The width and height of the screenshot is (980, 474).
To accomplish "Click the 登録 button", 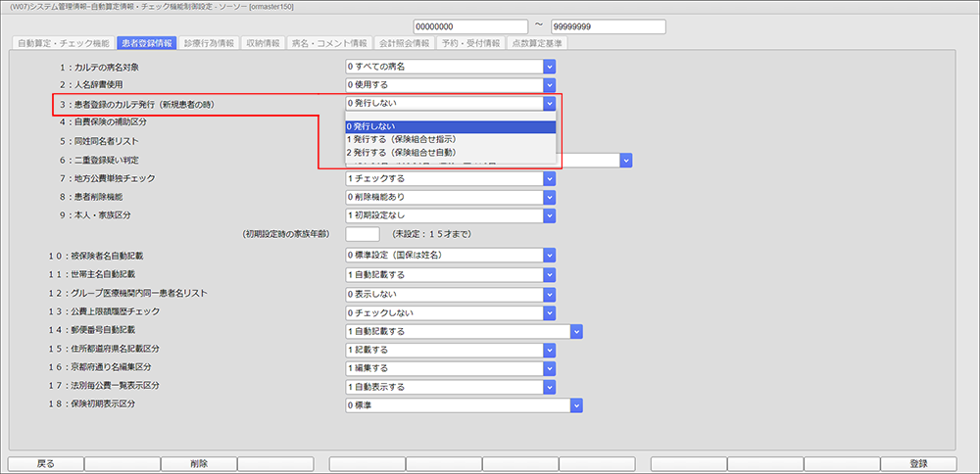I will coord(918,463).
